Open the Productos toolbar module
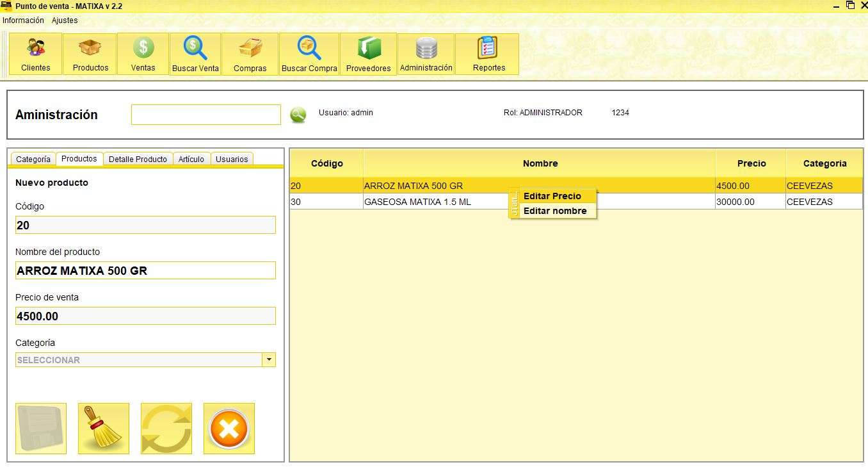The height and width of the screenshot is (467, 868). pos(90,54)
